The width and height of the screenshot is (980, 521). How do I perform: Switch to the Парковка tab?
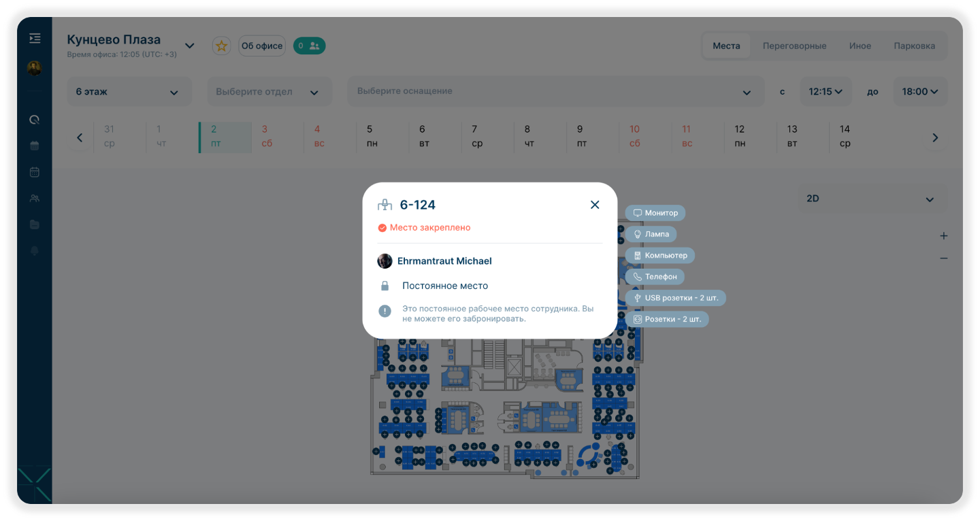pyautogui.click(x=914, y=46)
